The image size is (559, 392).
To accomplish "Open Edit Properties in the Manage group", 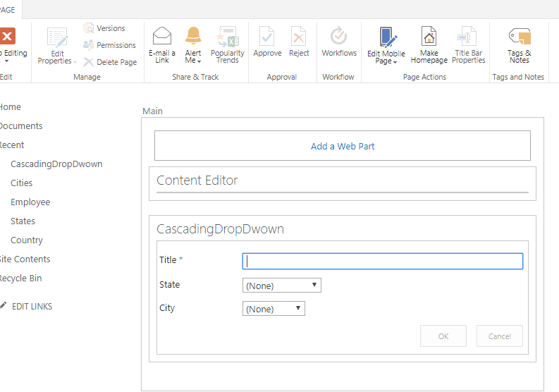I will (x=57, y=47).
